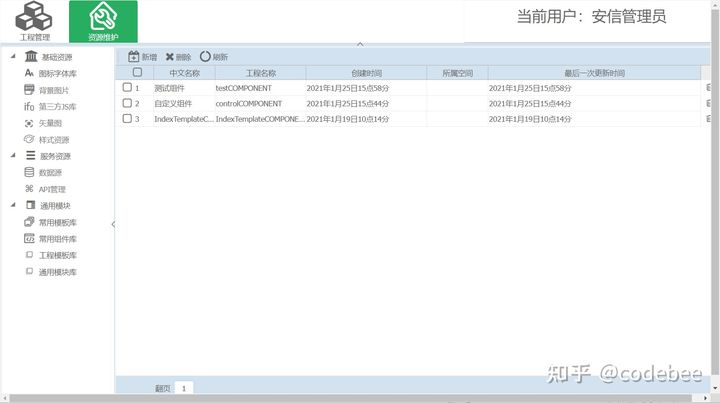Open the 工程管理 module with cubes icon
This screenshot has width=720, height=403.
click(34, 21)
